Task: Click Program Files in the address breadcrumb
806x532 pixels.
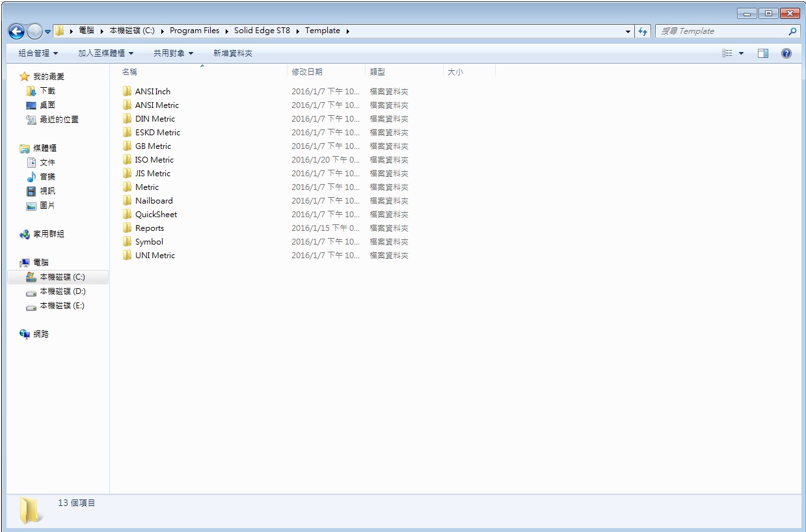Action: click(x=194, y=31)
